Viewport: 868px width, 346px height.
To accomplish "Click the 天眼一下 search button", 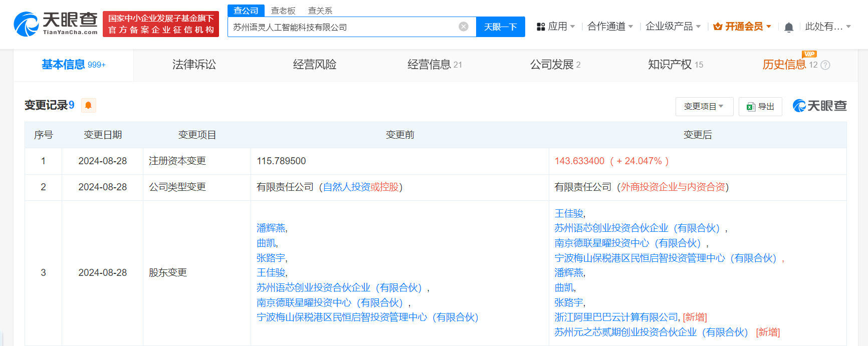I will pos(500,27).
